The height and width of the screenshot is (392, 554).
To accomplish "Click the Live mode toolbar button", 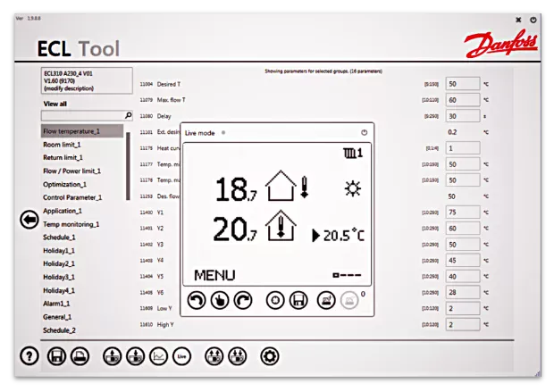I will 182,356.
